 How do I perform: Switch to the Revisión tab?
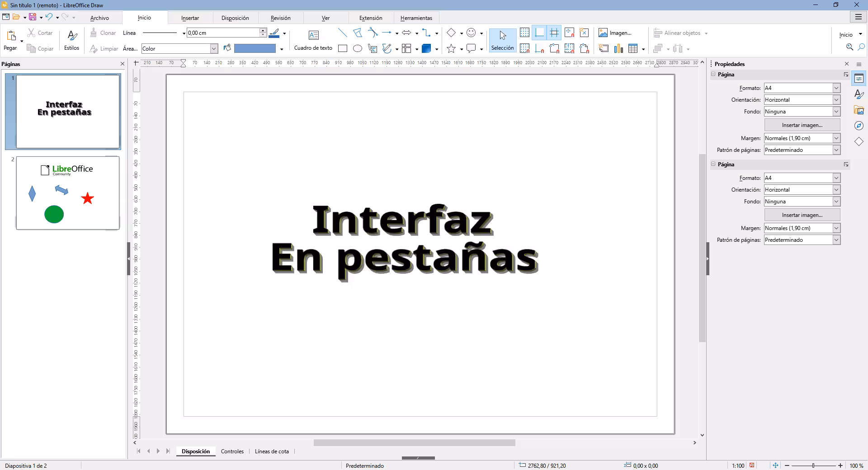(x=280, y=18)
